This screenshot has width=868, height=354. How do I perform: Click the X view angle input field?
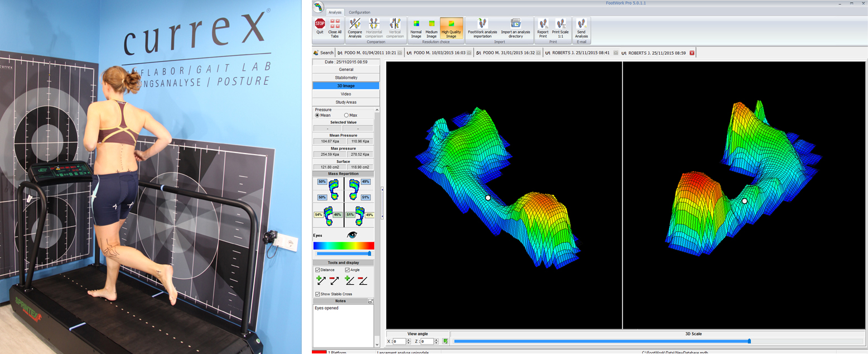tap(401, 341)
